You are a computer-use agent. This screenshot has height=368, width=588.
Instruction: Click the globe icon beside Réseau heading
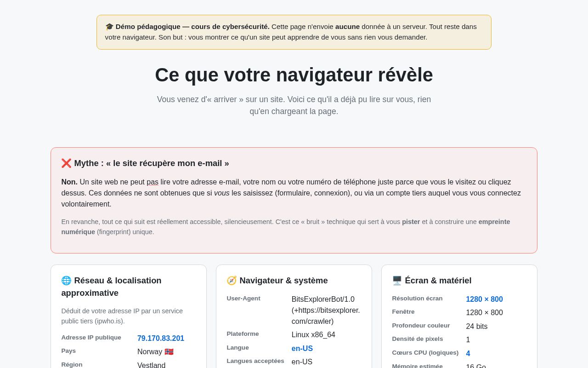[66, 281]
